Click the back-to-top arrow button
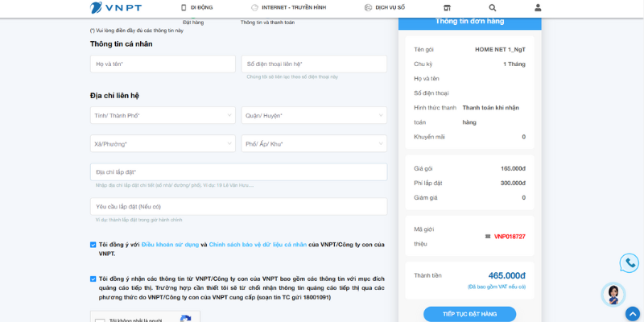This screenshot has width=644, height=322. [633, 314]
